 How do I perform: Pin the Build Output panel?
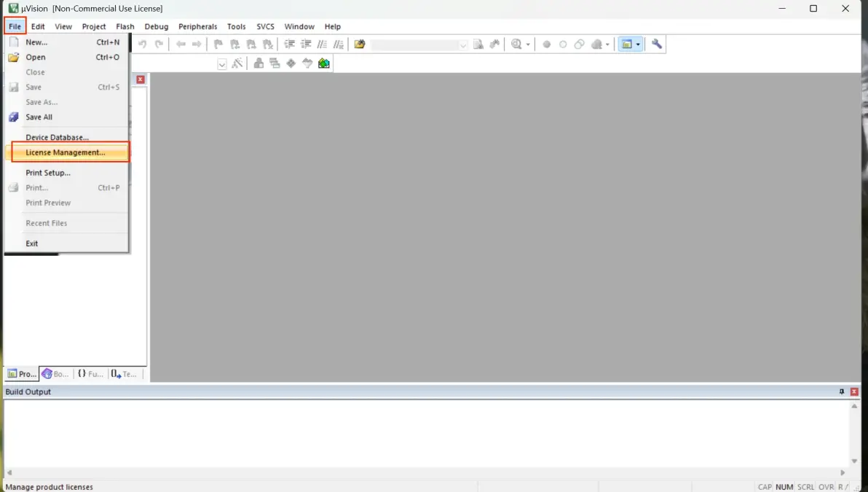(842, 391)
